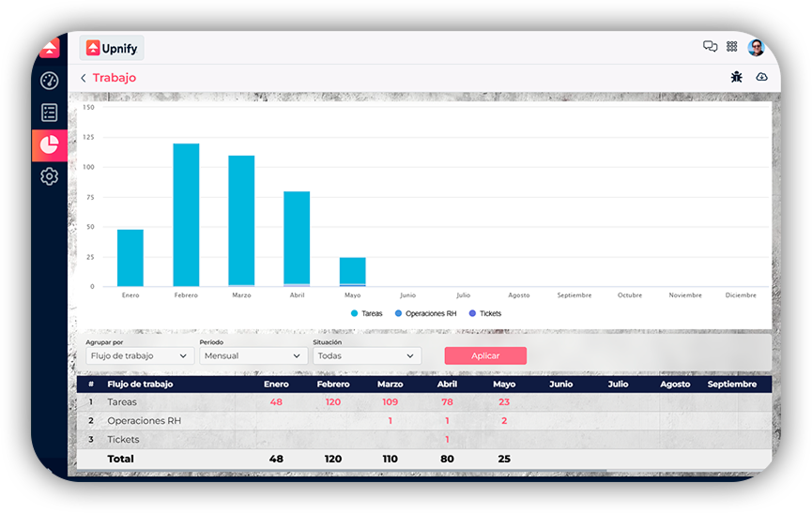Screen dimensions: 812x513
Task: Go back using the Trabajo back arrow
Action: coord(84,79)
